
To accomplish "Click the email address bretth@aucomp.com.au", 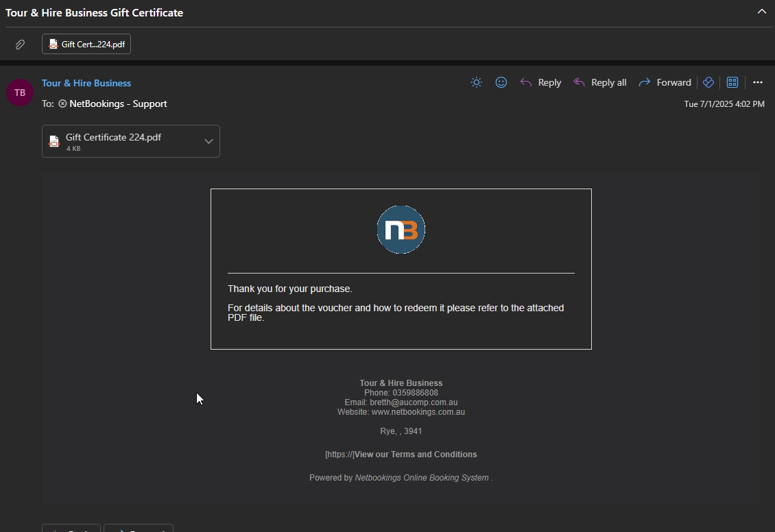I will click(414, 402).
